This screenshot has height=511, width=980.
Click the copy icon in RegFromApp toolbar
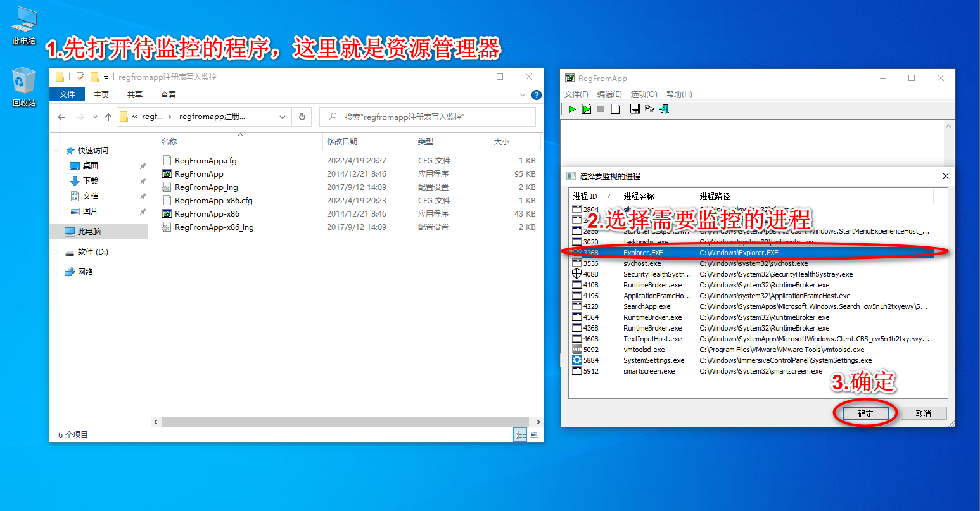(x=649, y=110)
